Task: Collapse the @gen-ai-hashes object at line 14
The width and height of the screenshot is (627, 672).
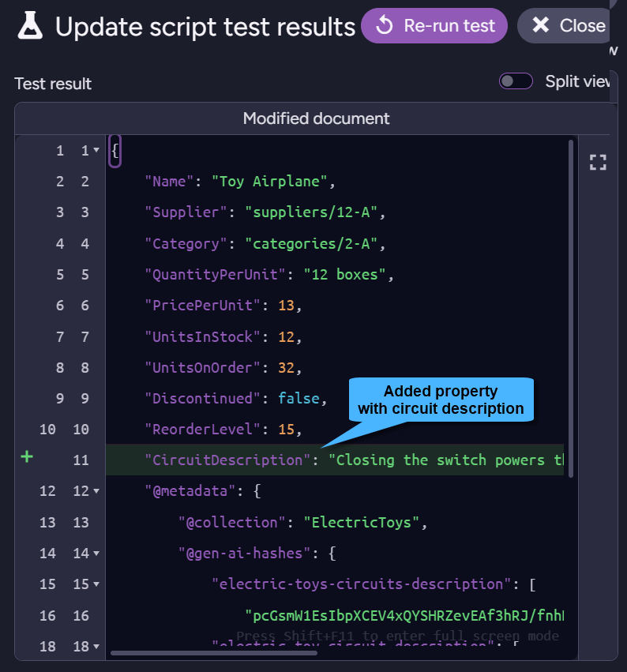Action: [x=96, y=554]
